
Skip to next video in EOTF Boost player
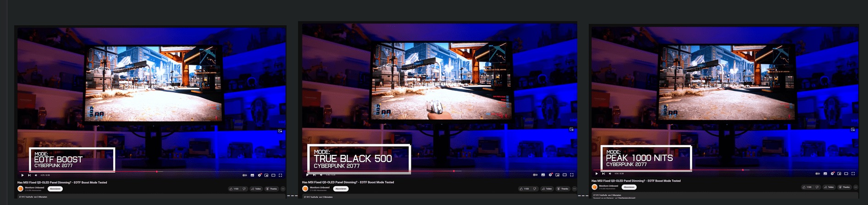coord(29,175)
